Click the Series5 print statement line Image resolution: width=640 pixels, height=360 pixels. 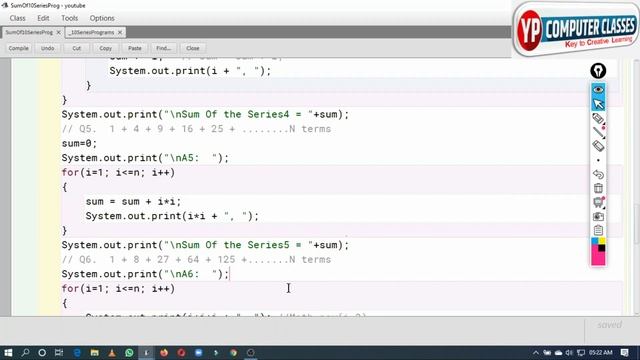coord(205,245)
